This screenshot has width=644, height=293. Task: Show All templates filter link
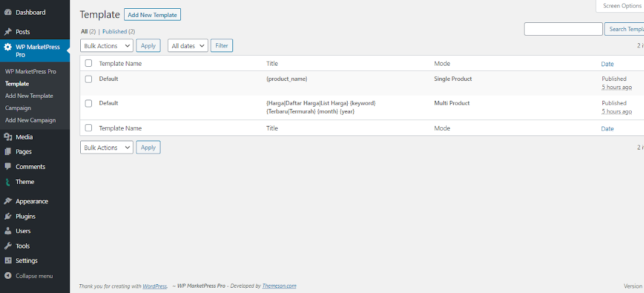point(84,31)
